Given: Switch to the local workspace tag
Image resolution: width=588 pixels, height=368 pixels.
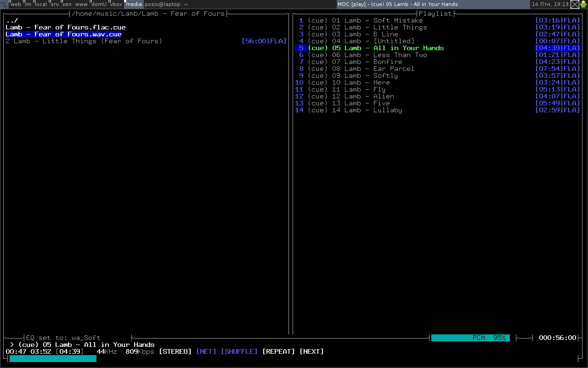Looking at the screenshot, I should tap(41, 4).
